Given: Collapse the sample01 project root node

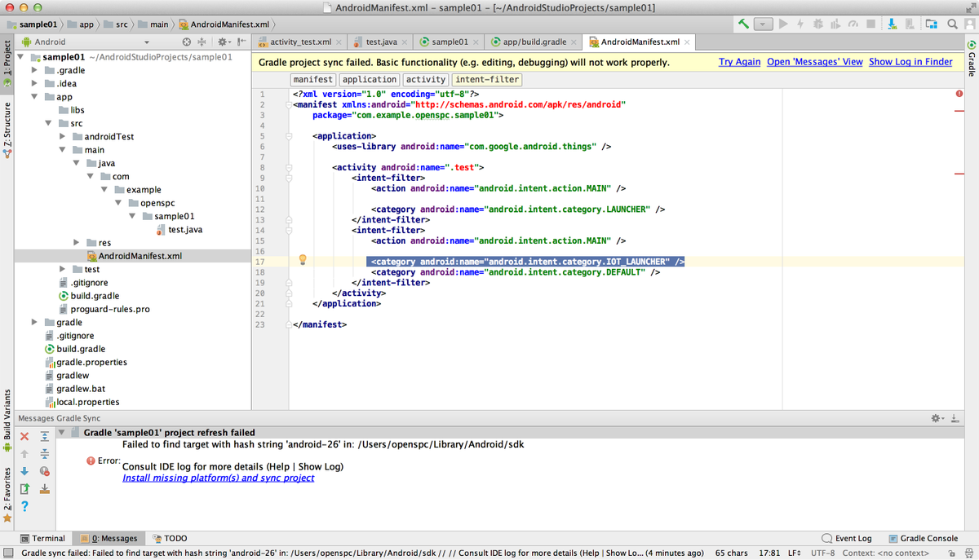Looking at the screenshot, I should 21,58.
